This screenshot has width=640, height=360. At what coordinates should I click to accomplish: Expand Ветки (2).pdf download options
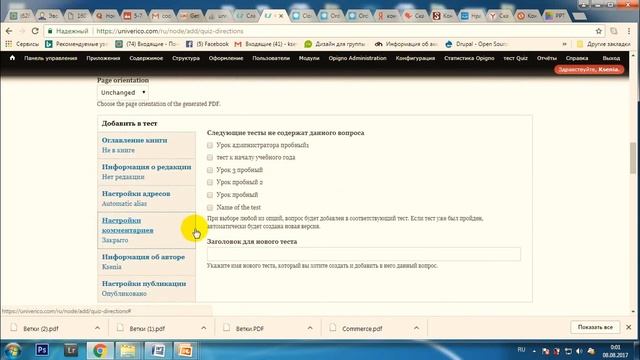[97, 328]
